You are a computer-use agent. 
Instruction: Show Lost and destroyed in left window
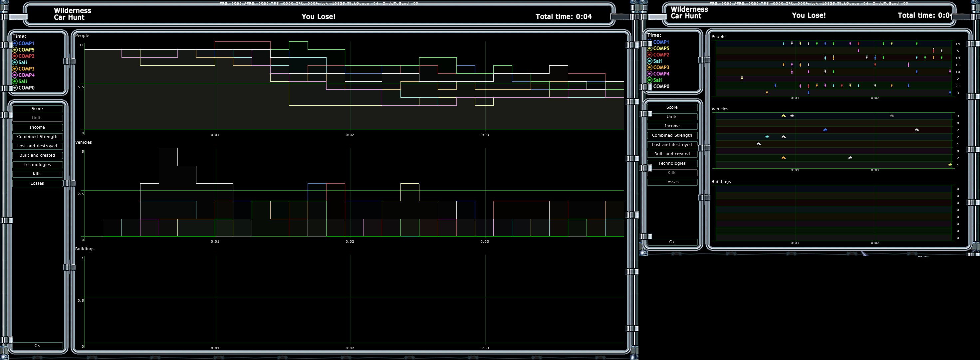coord(37,146)
